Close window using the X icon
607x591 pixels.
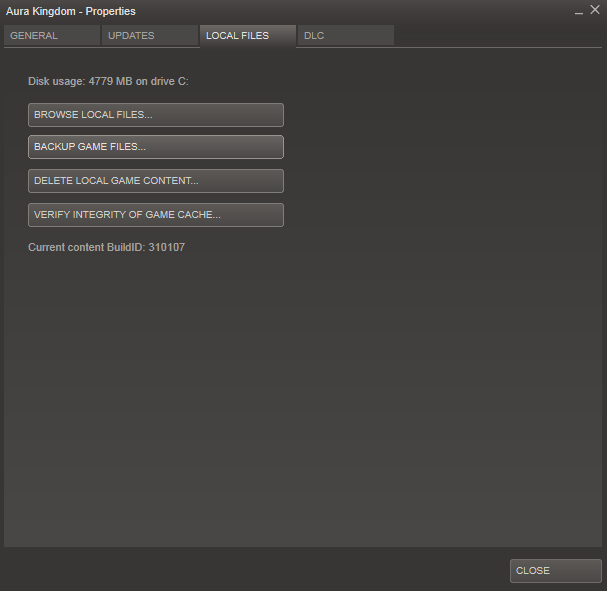[x=595, y=10]
